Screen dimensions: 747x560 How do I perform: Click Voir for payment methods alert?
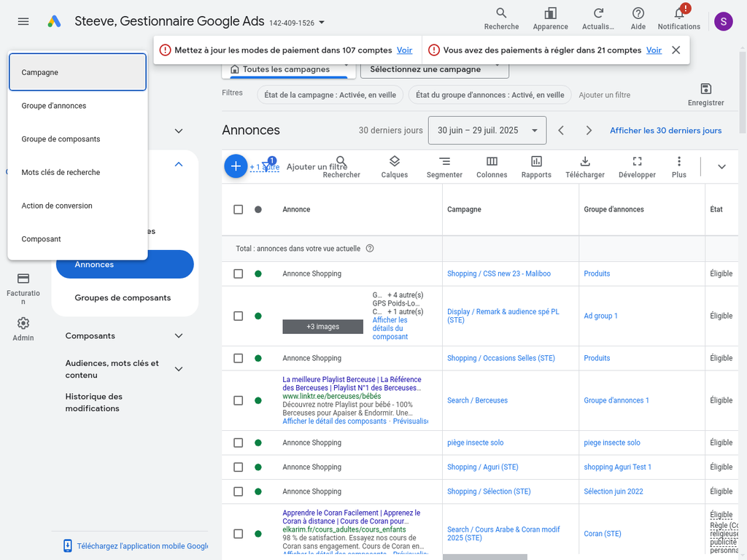pyautogui.click(x=404, y=50)
